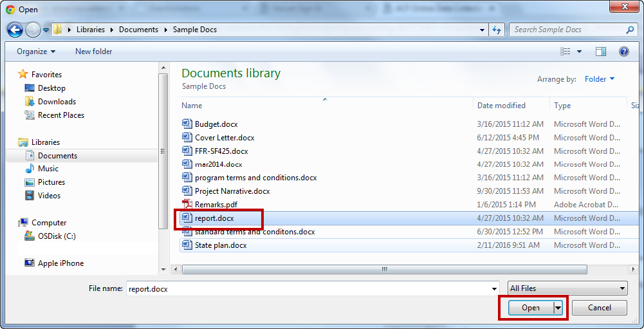Click the search magnifier icon
Image resolution: width=644 pixels, height=329 pixels.
(x=630, y=30)
